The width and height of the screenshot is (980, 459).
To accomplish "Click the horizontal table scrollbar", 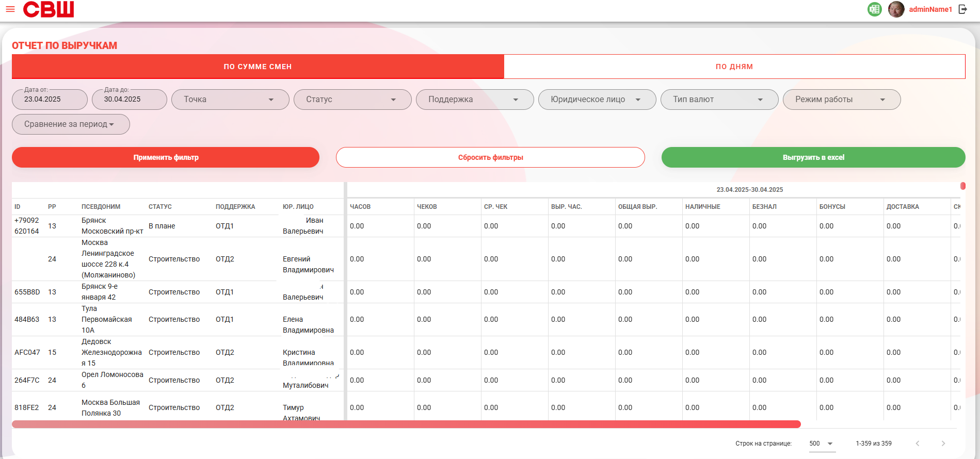I will pyautogui.click(x=406, y=424).
